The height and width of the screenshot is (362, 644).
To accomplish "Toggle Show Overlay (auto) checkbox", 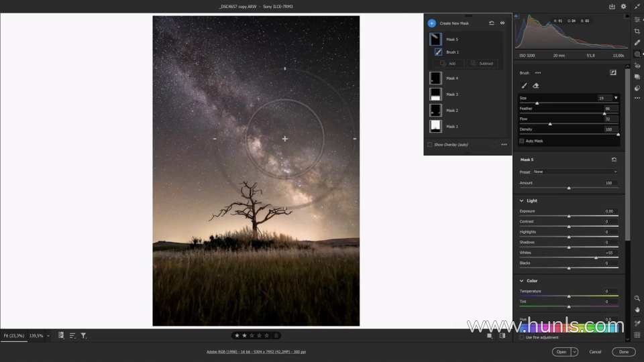I will click(430, 144).
